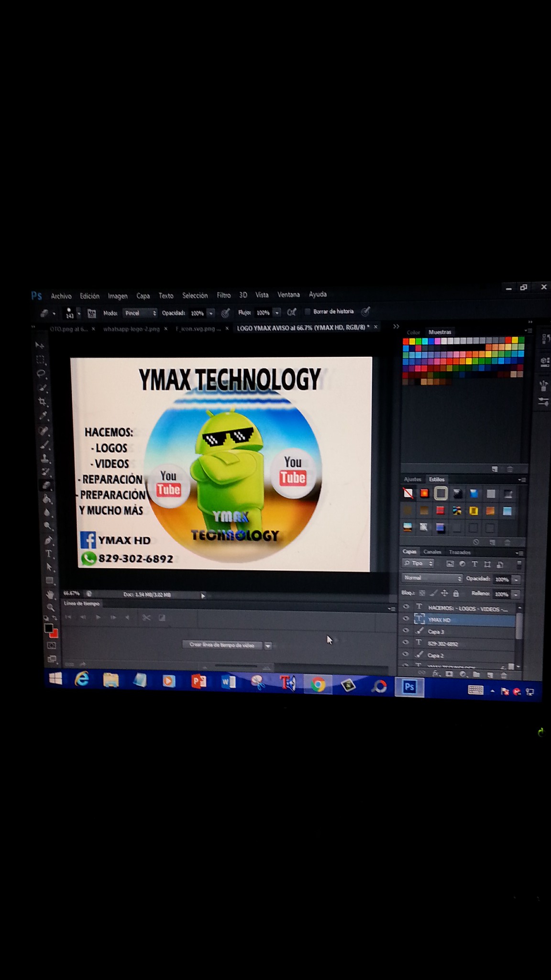Open the brush preset picker arrow
This screenshot has height=980, width=551.
78,314
